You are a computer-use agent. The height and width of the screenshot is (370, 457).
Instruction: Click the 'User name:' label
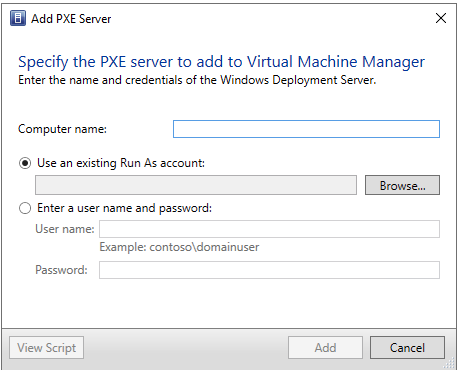pos(65,229)
